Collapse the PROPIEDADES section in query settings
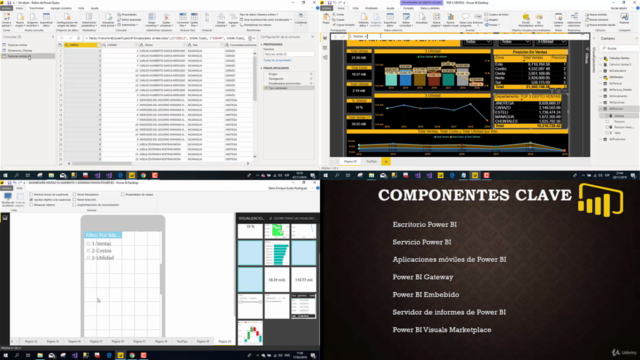This screenshot has height=360, width=640. (x=262, y=44)
